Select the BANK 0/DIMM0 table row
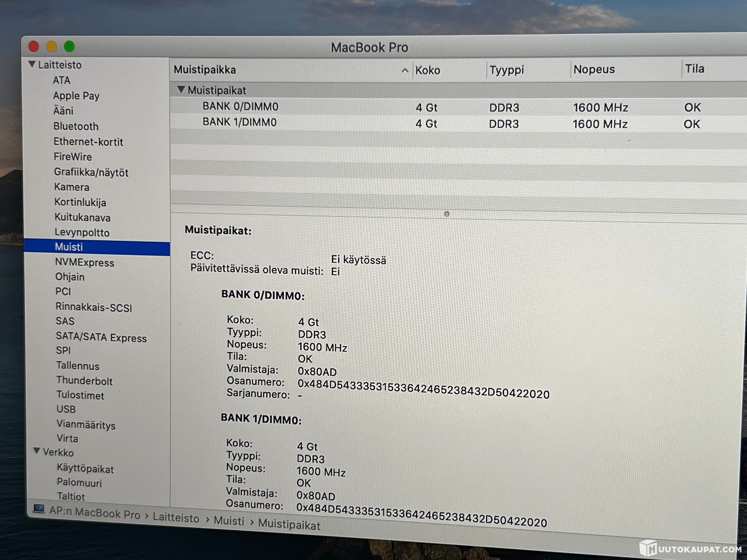 (x=458, y=107)
